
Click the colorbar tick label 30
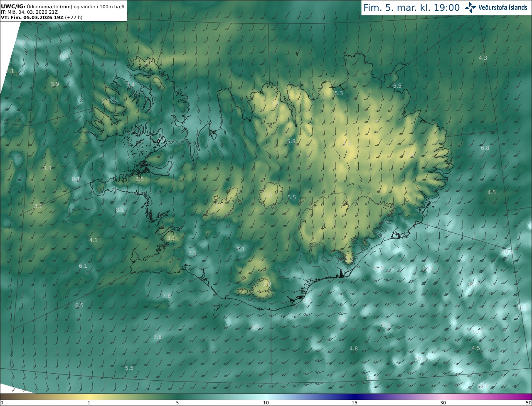pos(443,403)
